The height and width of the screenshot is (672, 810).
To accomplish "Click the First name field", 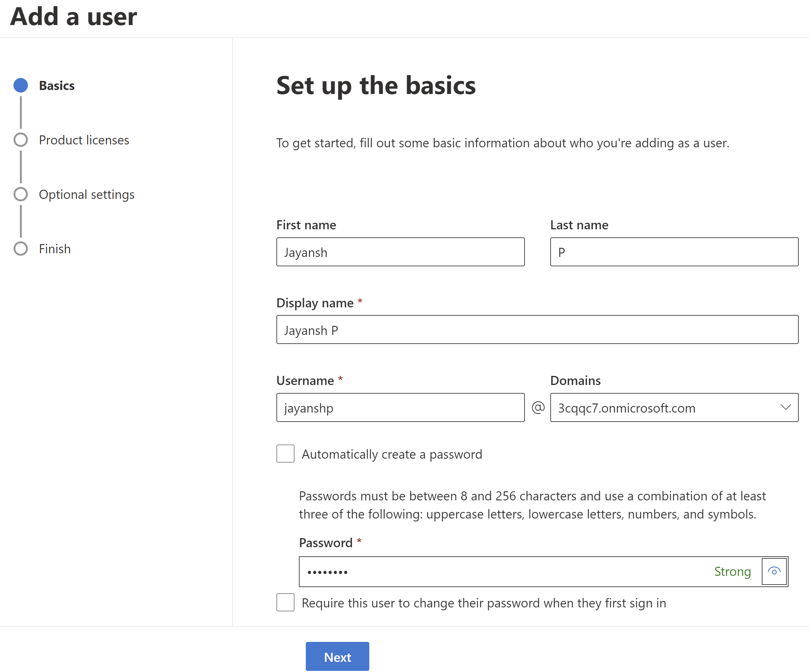I will click(400, 252).
